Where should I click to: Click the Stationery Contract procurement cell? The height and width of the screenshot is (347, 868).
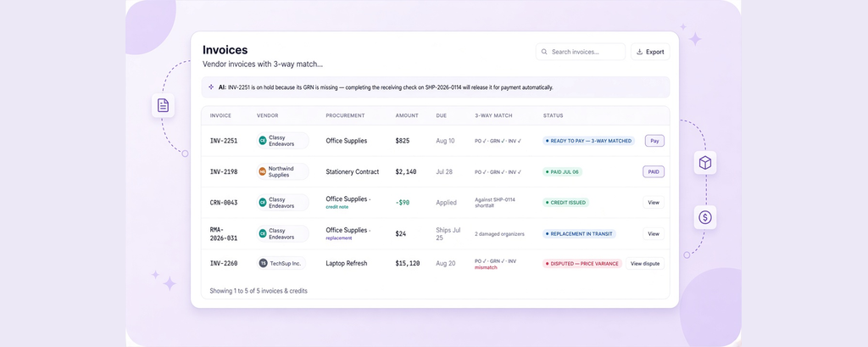(352, 172)
